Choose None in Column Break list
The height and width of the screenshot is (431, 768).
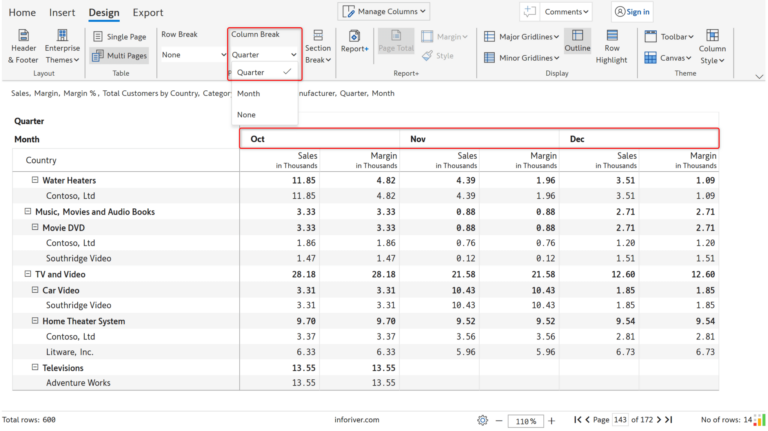tap(264, 115)
